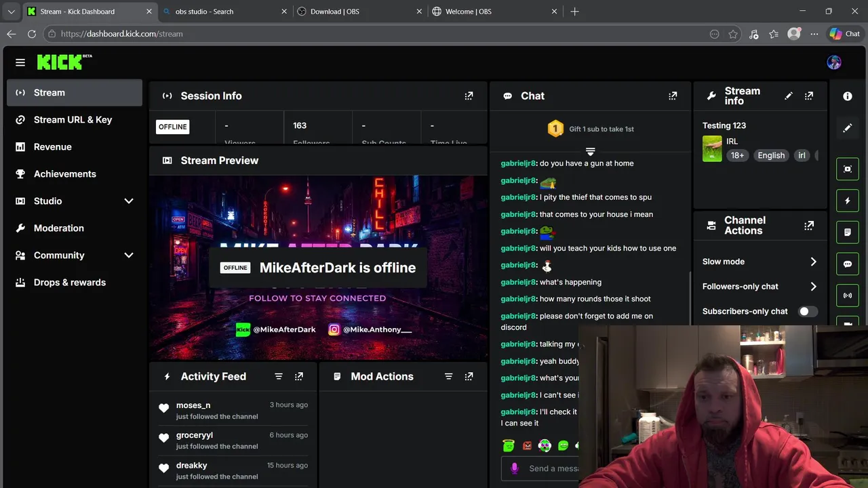This screenshot has height=488, width=868.
Task: Click the address bar URL
Action: click(x=122, y=34)
